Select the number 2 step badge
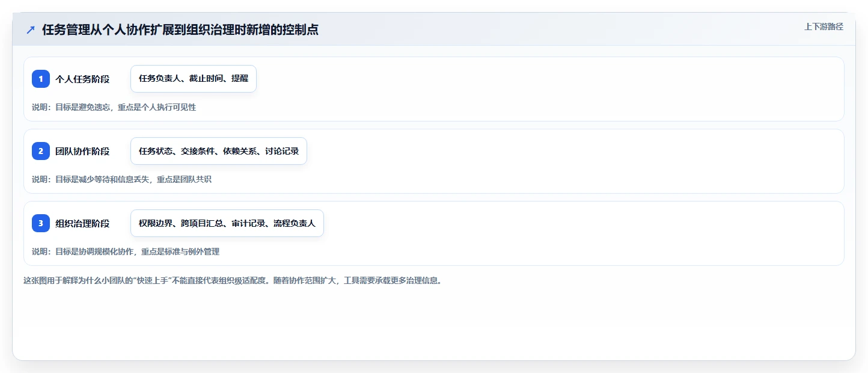 tap(41, 151)
